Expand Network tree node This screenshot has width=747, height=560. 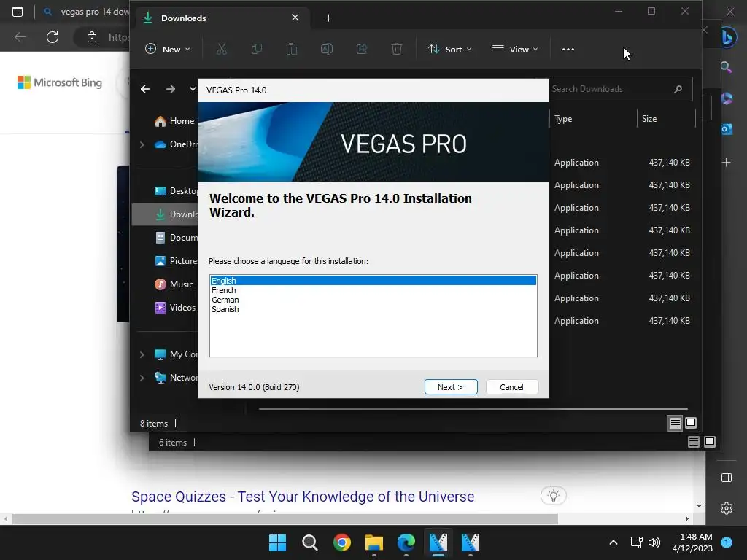tap(142, 378)
